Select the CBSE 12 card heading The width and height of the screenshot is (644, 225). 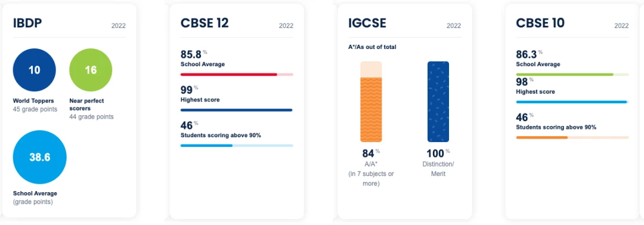coord(205,23)
